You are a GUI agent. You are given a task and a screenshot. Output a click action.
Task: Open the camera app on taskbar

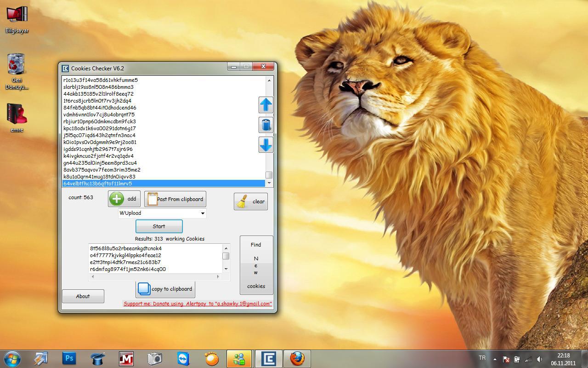coord(154,358)
